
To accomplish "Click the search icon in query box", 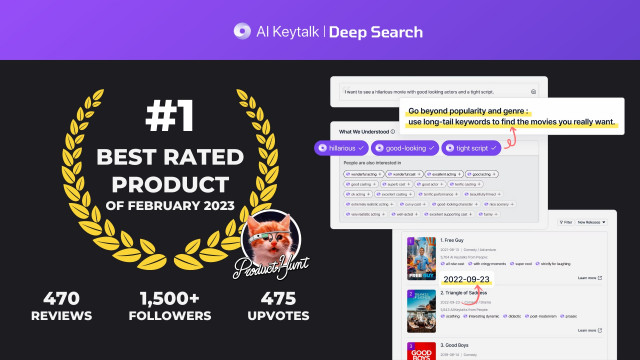I will coord(533,92).
